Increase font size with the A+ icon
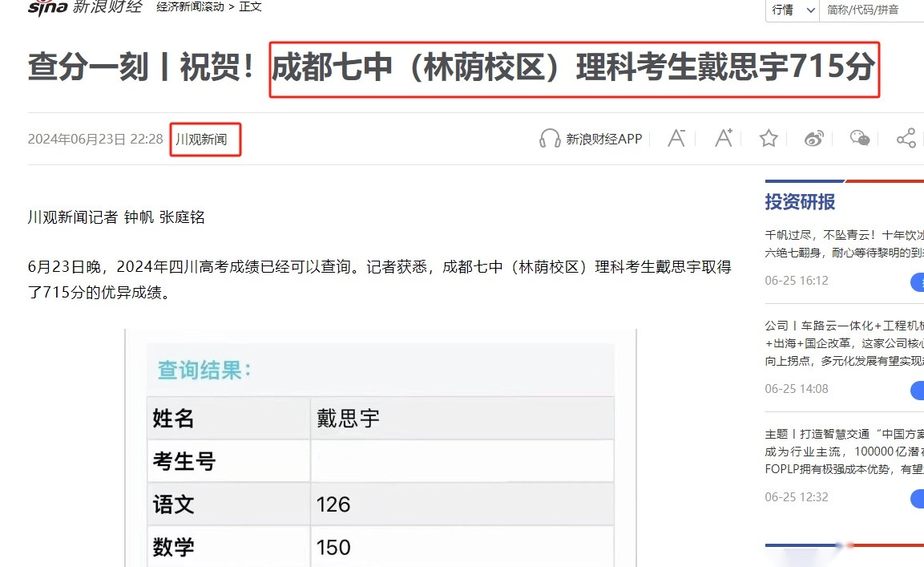924x567 pixels. click(723, 138)
